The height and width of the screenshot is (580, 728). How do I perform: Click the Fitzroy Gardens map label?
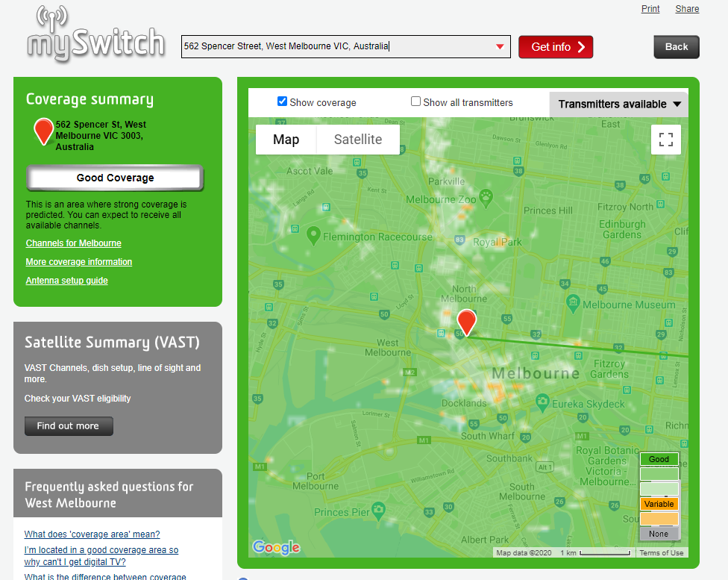point(609,369)
